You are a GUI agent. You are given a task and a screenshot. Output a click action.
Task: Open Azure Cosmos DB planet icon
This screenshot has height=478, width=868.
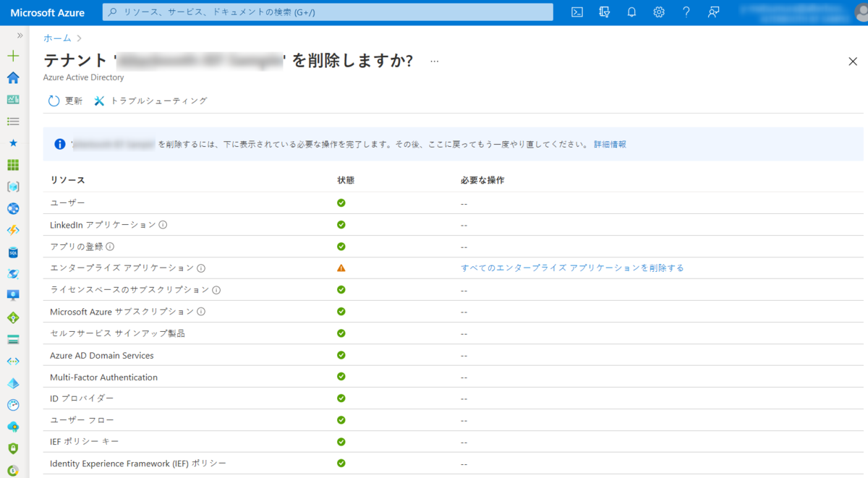[x=13, y=274]
